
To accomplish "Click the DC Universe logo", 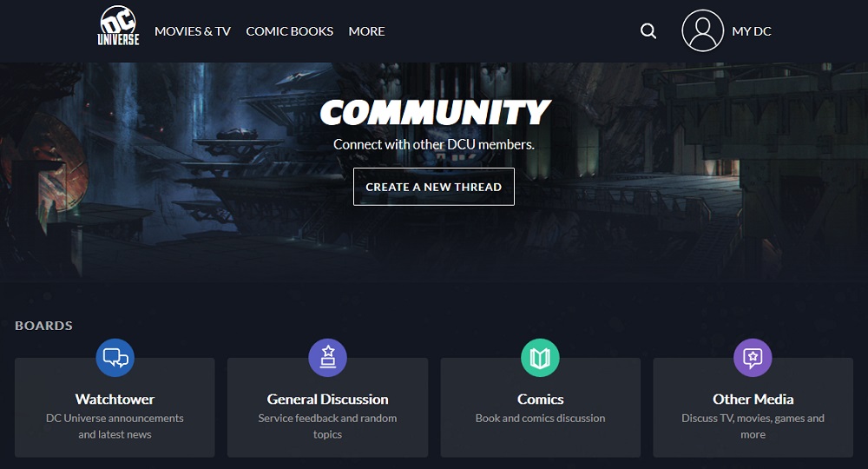I will click(118, 26).
